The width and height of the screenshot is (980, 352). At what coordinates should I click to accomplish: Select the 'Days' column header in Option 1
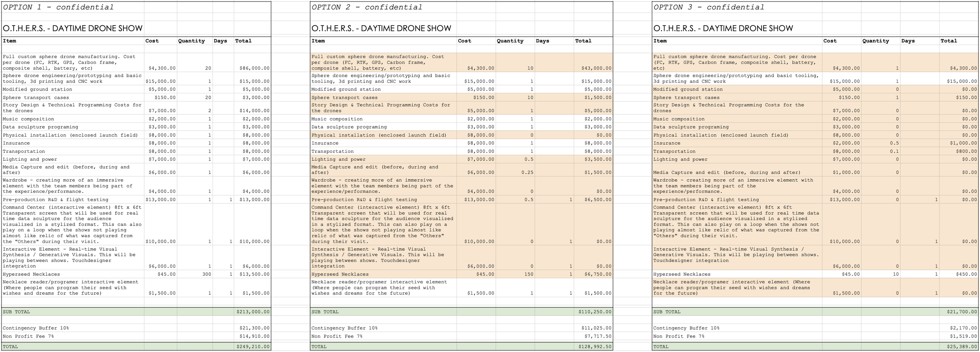coord(220,41)
